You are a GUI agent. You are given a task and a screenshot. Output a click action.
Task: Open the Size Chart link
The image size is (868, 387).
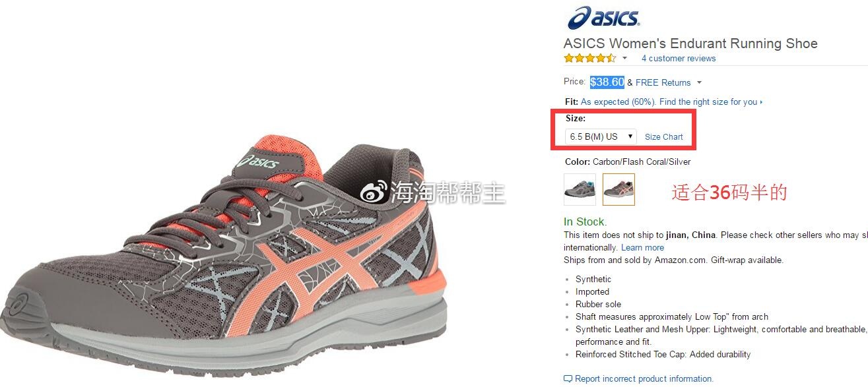pyautogui.click(x=664, y=137)
